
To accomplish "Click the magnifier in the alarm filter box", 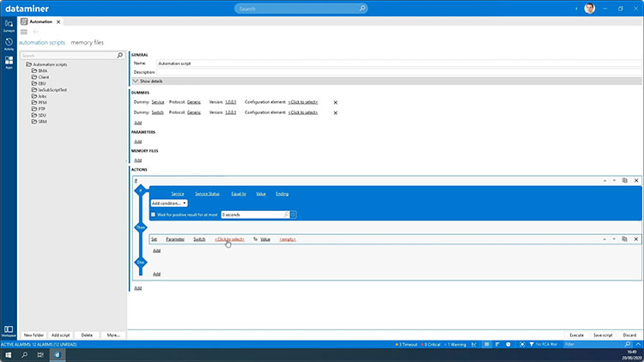I will (627, 344).
